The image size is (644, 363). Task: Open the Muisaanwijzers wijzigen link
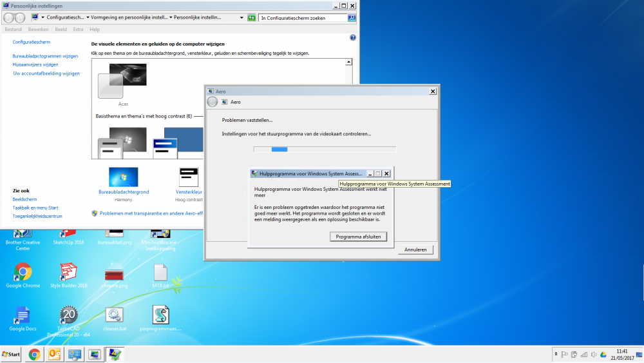click(35, 64)
